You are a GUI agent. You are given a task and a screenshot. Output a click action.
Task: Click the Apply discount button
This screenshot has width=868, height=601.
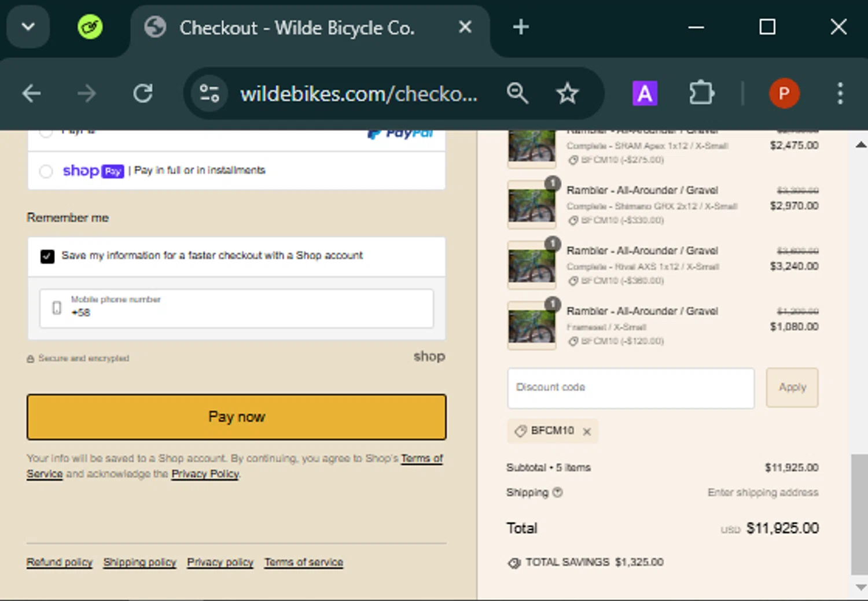pyautogui.click(x=792, y=388)
